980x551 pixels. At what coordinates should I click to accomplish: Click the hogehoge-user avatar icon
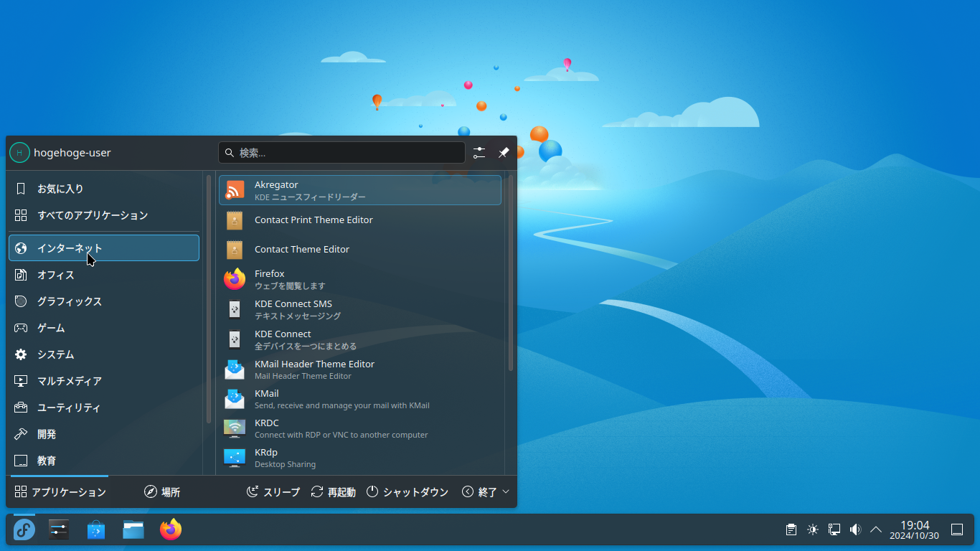[19, 153]
